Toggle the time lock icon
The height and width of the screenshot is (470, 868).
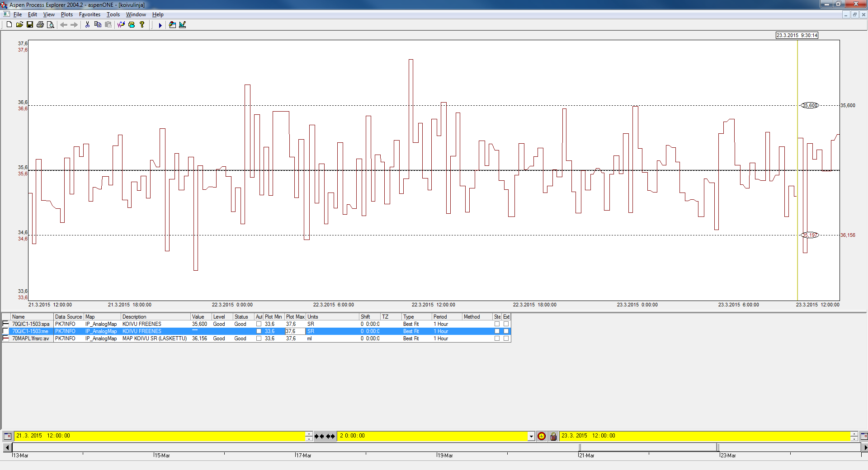coord(553,436)
